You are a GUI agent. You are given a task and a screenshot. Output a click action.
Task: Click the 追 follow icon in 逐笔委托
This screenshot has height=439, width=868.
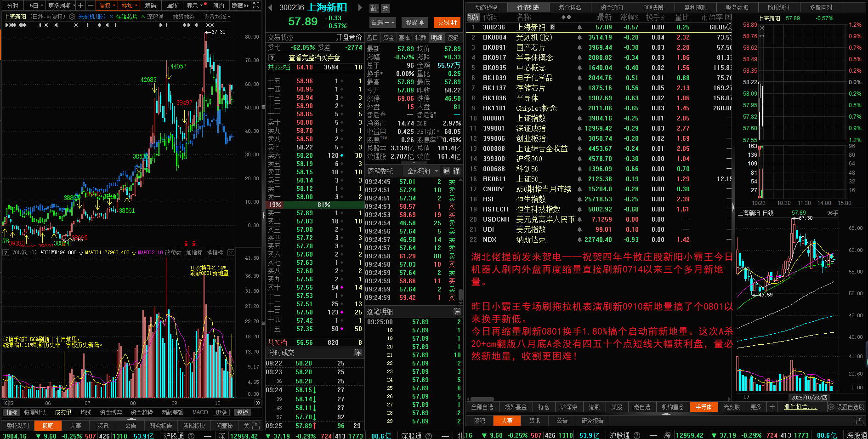tap(447, 171)
